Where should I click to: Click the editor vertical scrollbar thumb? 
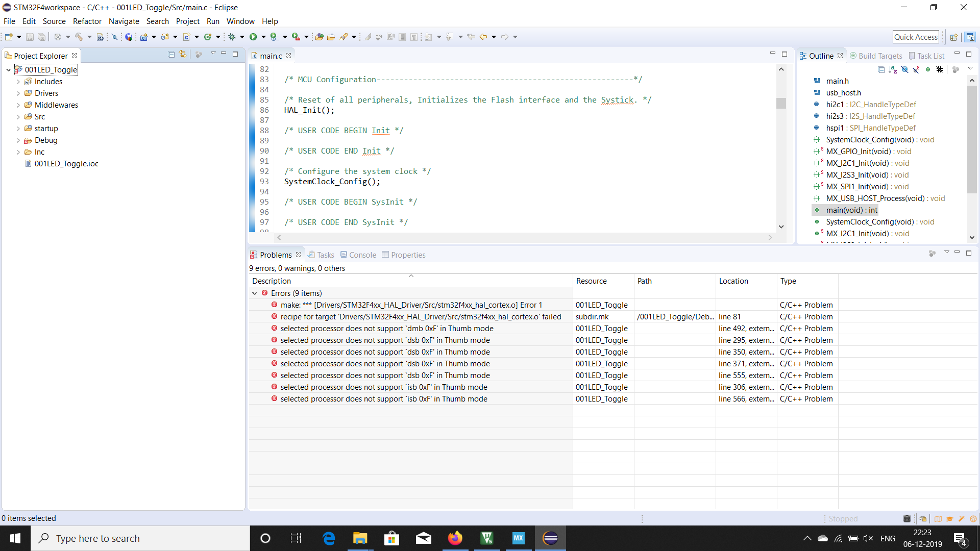click(x=781, y=103)
